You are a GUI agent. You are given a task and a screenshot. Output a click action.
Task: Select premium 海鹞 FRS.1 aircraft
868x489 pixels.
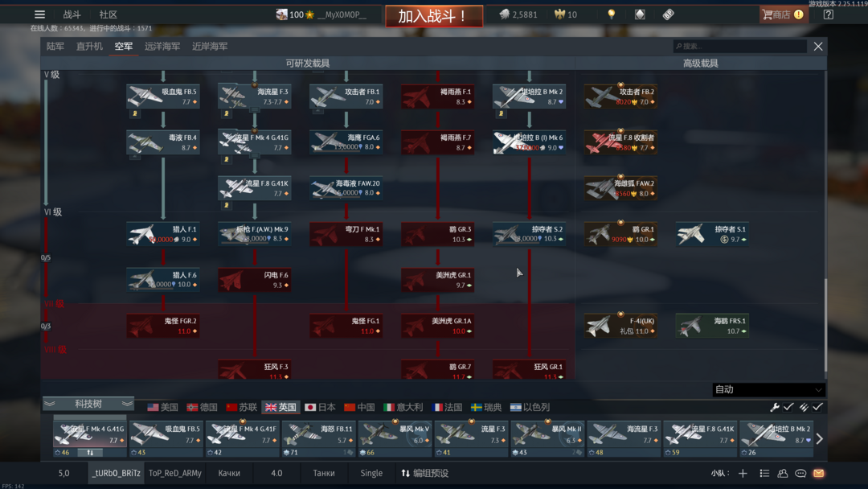point(712,326)
